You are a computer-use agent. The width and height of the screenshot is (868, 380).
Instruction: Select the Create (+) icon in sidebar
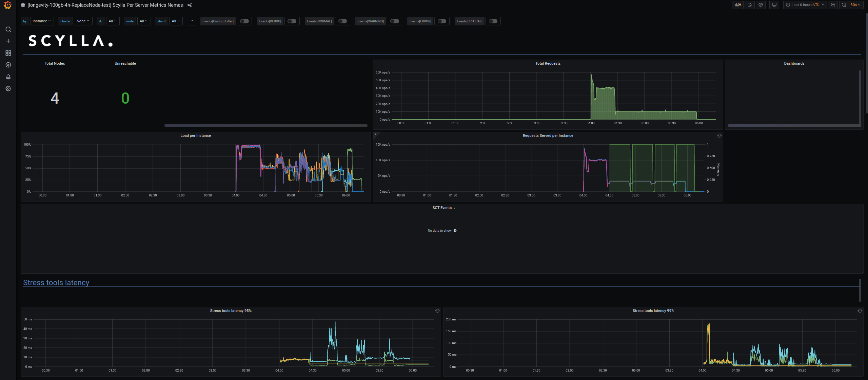click(8, 41)
